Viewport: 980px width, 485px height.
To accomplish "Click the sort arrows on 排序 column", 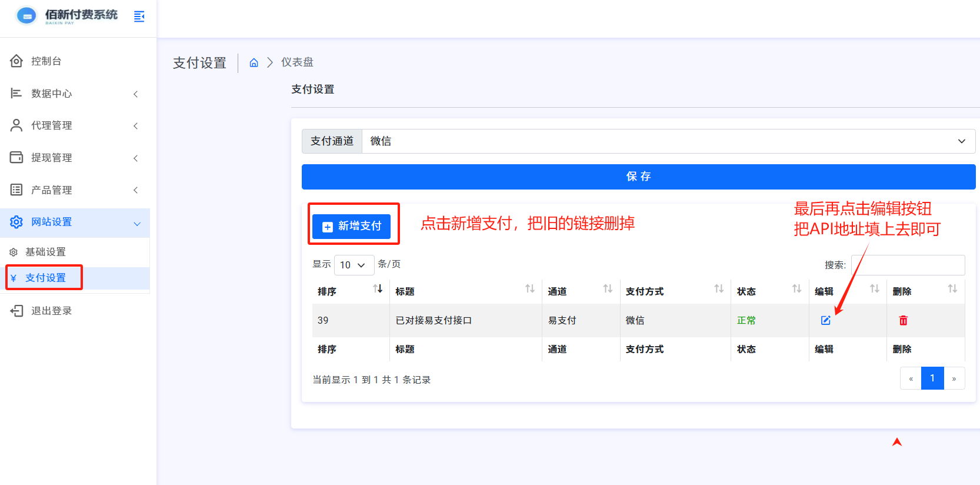I will tap(378, 289).
